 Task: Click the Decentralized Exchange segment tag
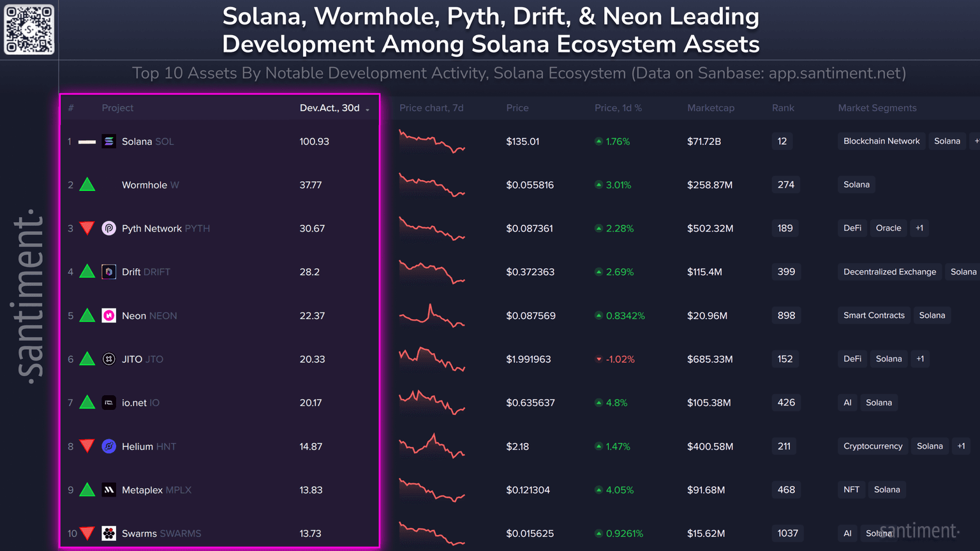889,272
